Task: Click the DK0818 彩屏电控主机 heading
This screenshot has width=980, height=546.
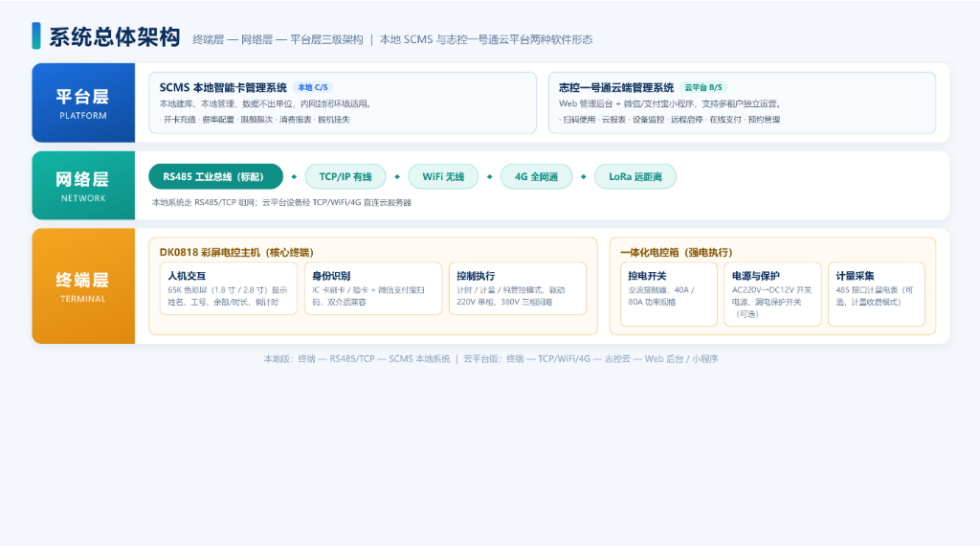Action: point(236,252)
